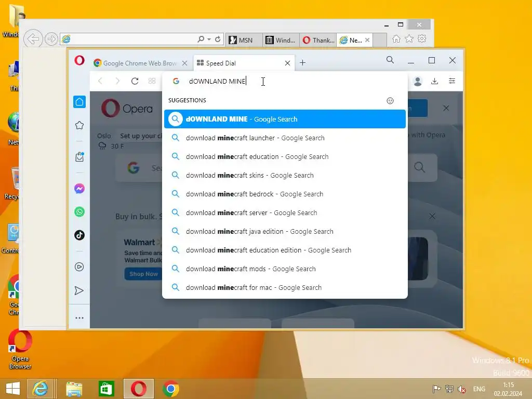
Task: Open Internet Explorer Favorites star
Action: 409,38
